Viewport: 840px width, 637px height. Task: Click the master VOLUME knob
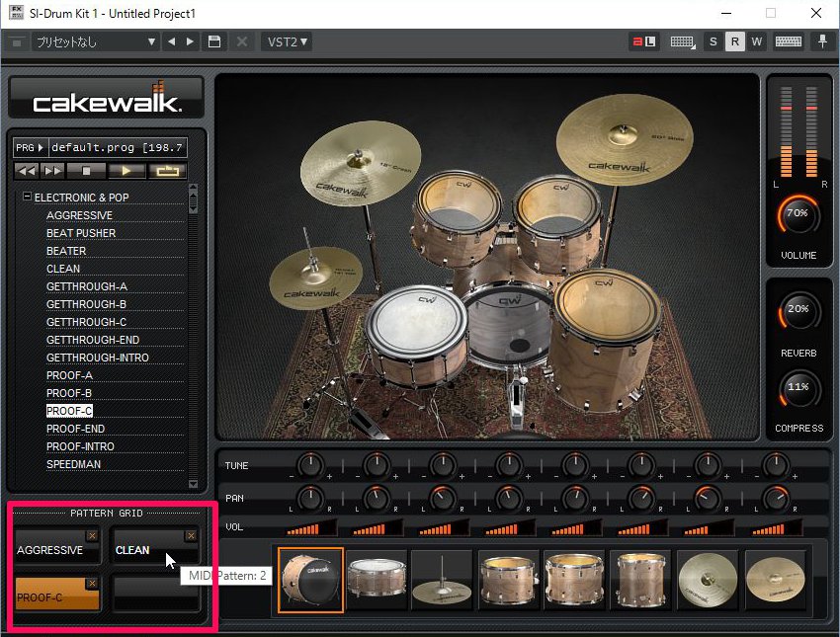(798, 214)
